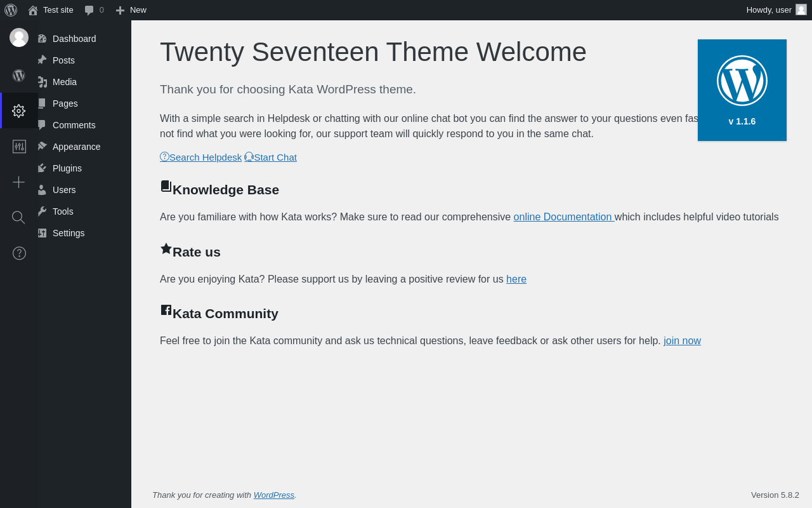The image size is (812, 508).
Task: Open the Settings menu item
Action: pos(69,233)
